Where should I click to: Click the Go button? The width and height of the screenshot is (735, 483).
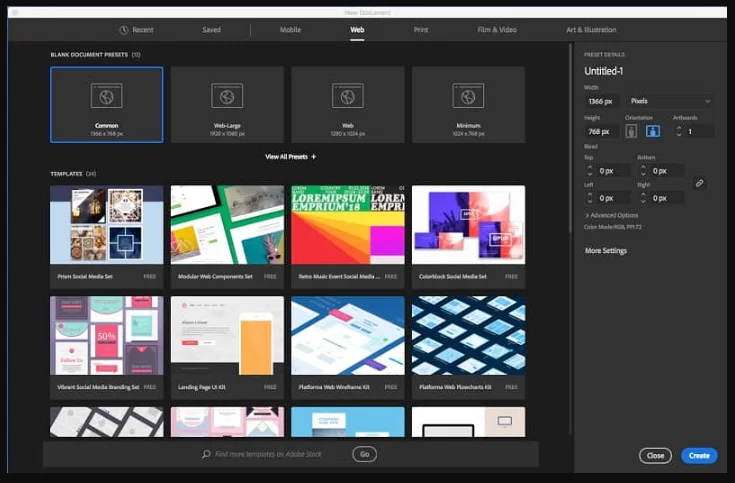(364, 454)
